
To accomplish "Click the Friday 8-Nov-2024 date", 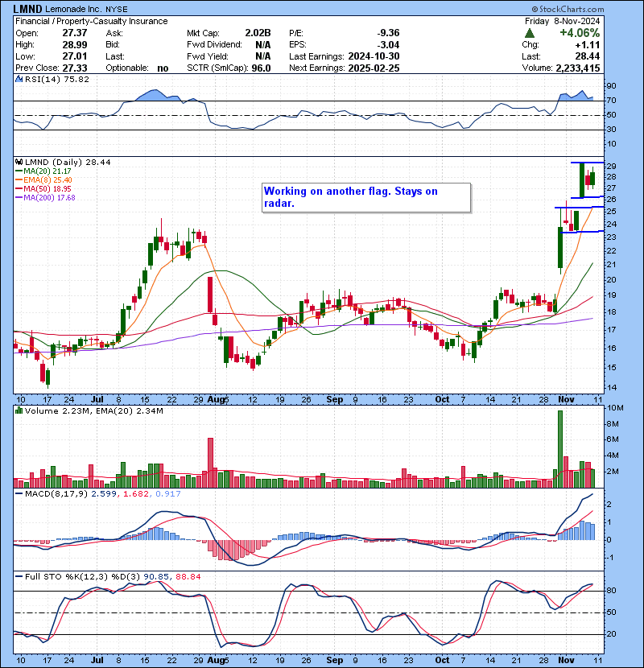I will pyautogui.click(x=562, y=21).
